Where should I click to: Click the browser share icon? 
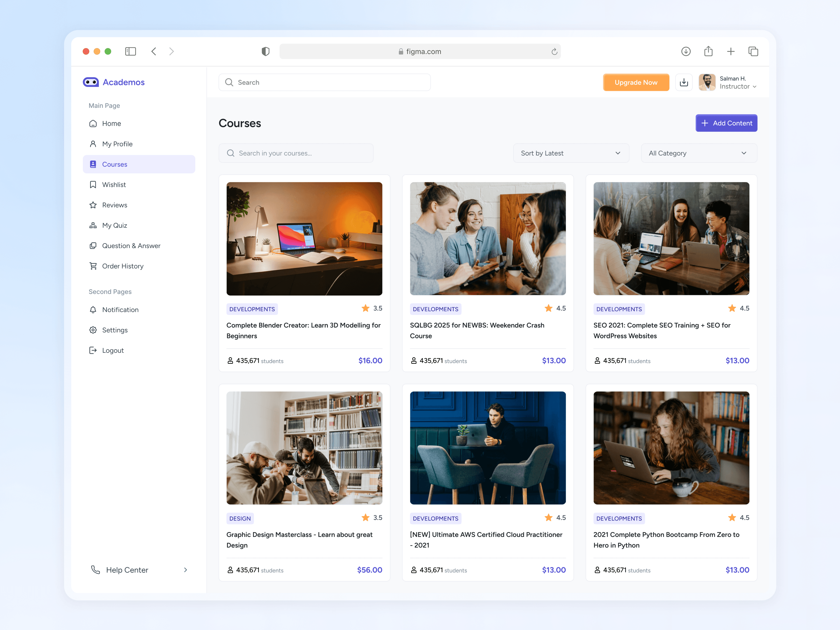pyautogui.click(x=708, y=51)
